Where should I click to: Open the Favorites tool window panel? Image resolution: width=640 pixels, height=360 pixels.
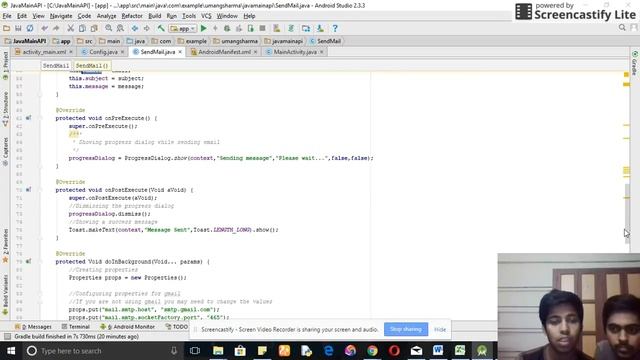(x=5, y=246)
